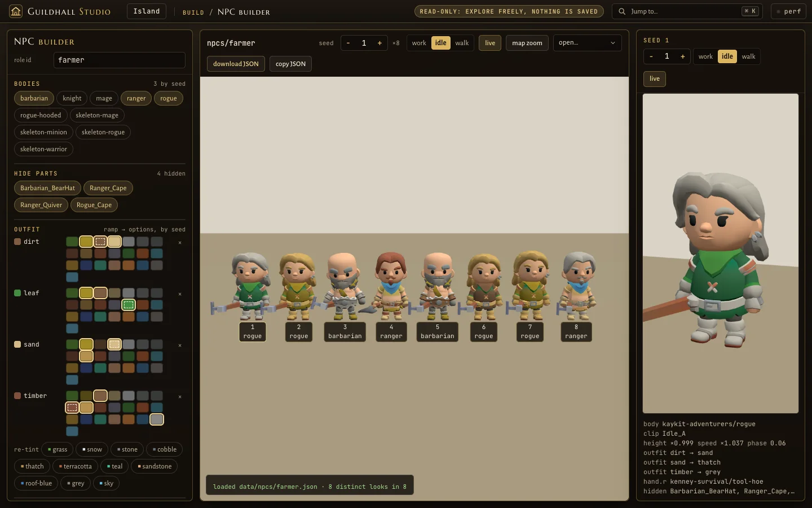
Task: Enable the knight body chip
Action: point(72,98)
